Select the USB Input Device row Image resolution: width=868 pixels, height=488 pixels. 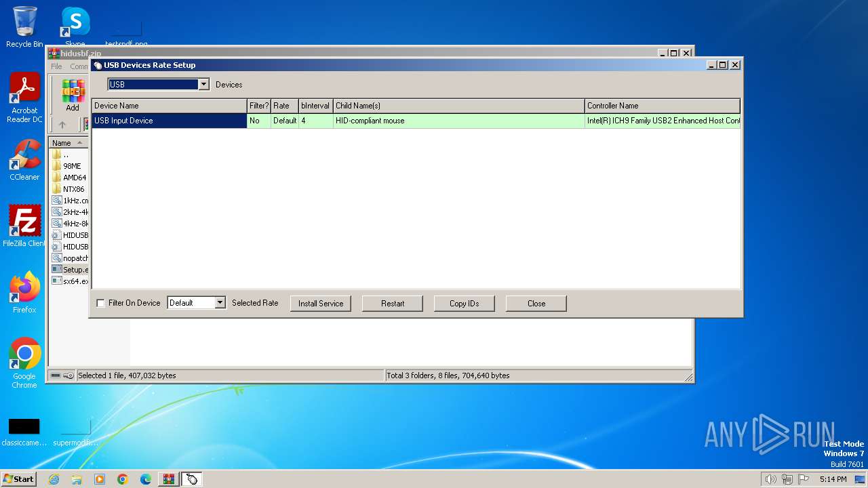(x=416, y=121)
